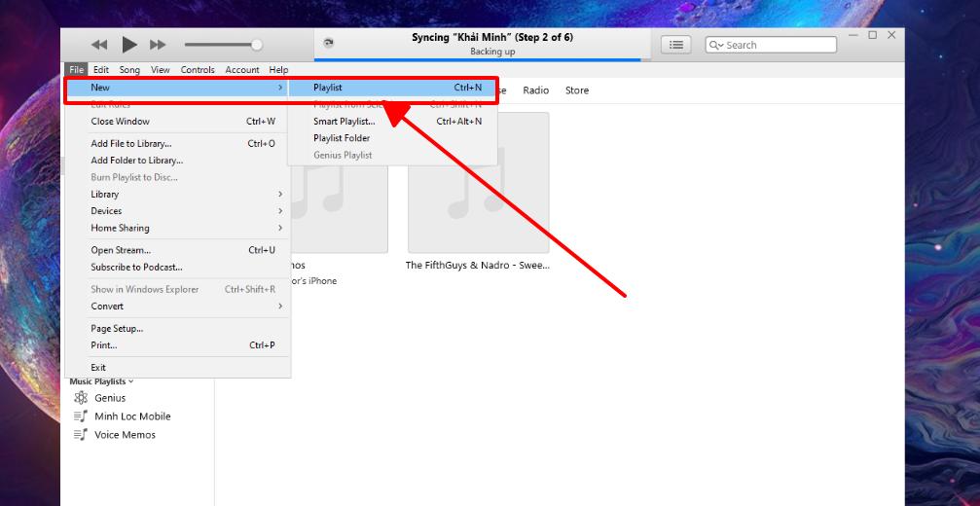Select Burn Playlist to Disc...
This screenshot has width=980, height=506.
tap(177, 177)
